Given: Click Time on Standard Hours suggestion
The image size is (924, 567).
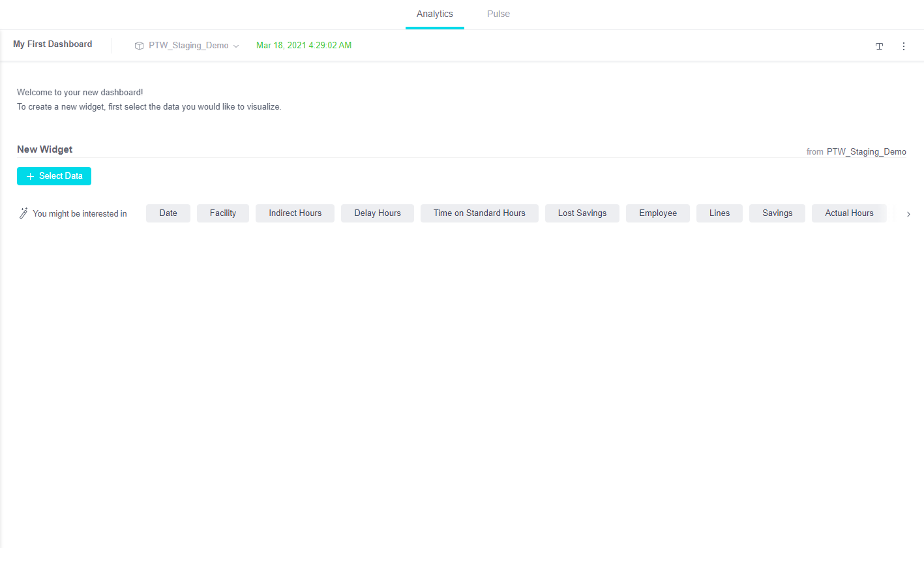Looking at the screenshot, I should (x=479, y=213).
